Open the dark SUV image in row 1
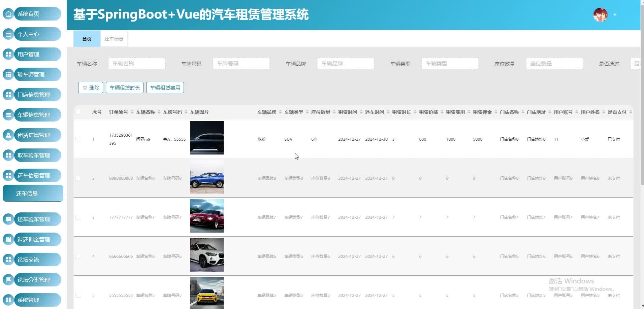Screen dimensions: 644x309 tap(207, 138)
